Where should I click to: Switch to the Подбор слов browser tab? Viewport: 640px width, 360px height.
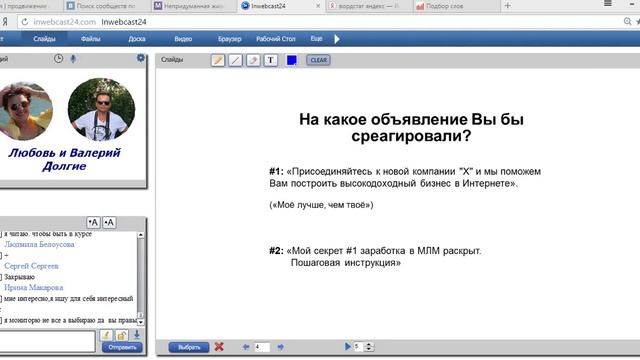tap(456, 6)
